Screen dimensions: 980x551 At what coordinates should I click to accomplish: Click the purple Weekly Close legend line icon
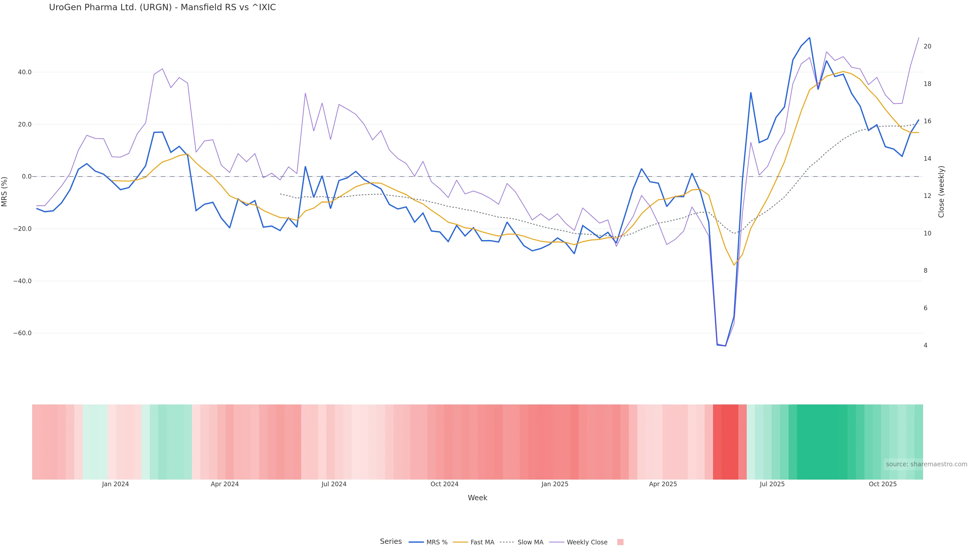point(557,542)
